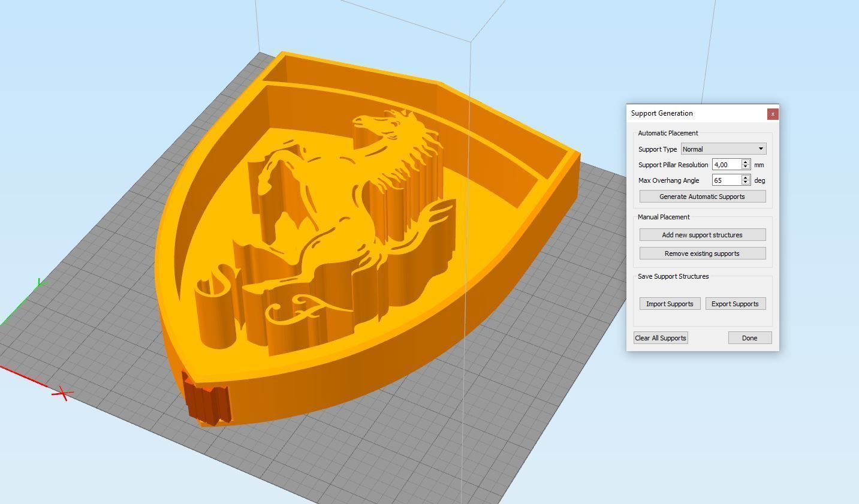Click Export Supports button

point(736,304)
